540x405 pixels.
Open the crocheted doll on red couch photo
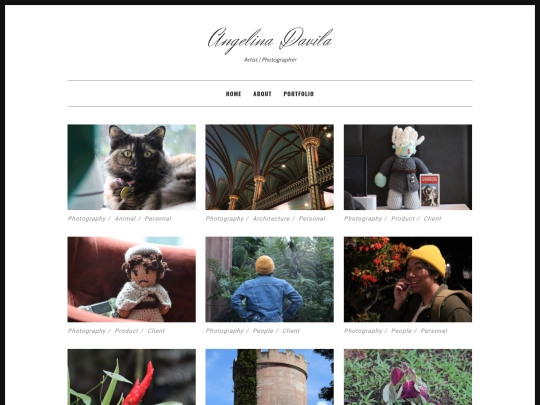pos(132,279)
